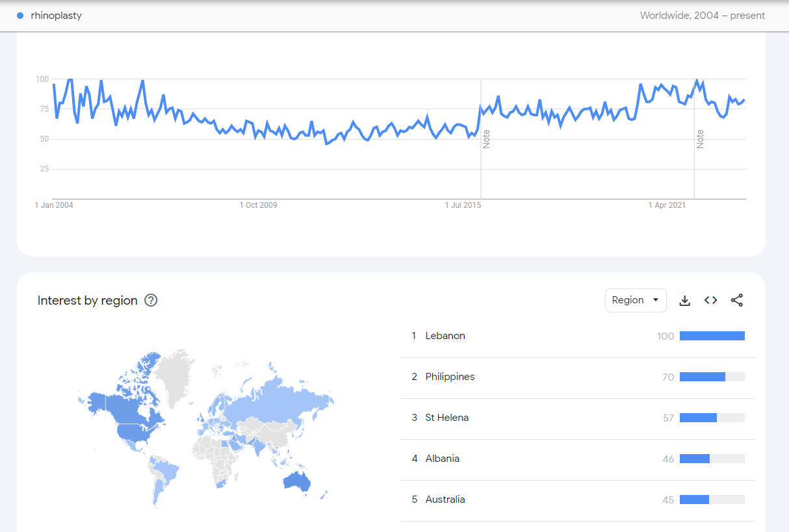Share the interest by region card
The image size is (789, 532).
click(x=737, y=301)
